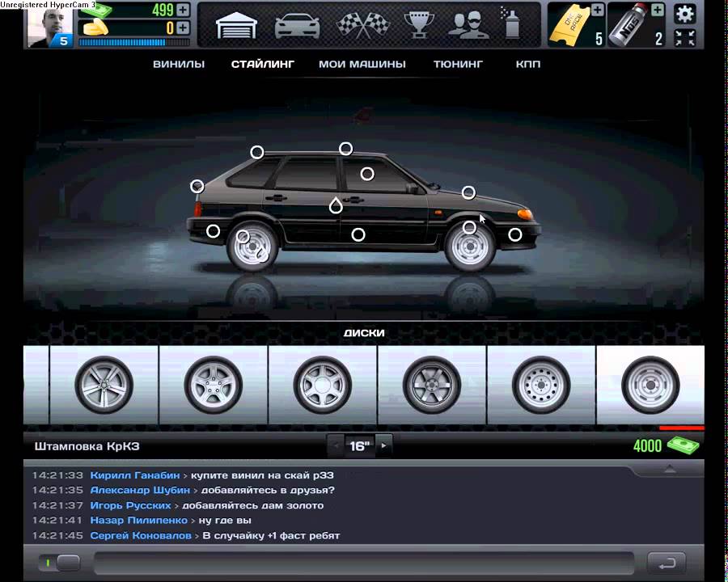Open the spray paint can icon
The width and height of the screenshot is (728, 582).
tap(510, 23)
